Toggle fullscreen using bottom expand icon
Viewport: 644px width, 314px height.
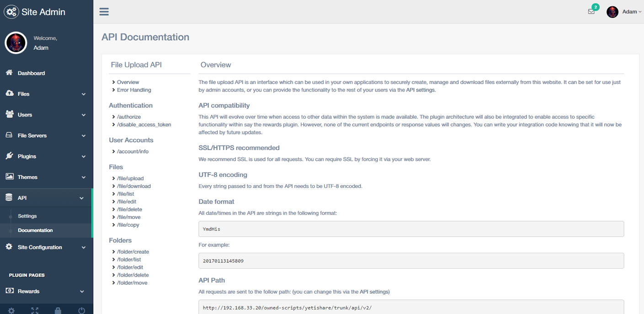click(35, 310)
